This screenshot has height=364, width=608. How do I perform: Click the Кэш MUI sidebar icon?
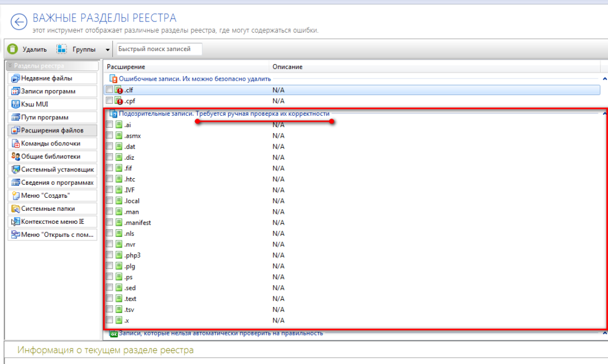coord(15,105)
